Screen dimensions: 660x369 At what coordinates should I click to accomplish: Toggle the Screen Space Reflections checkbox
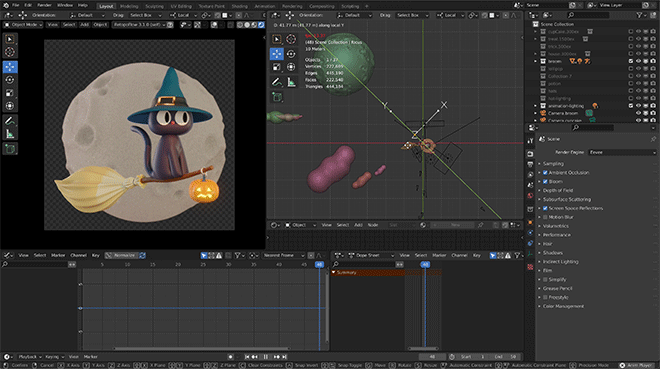[545, 208]
